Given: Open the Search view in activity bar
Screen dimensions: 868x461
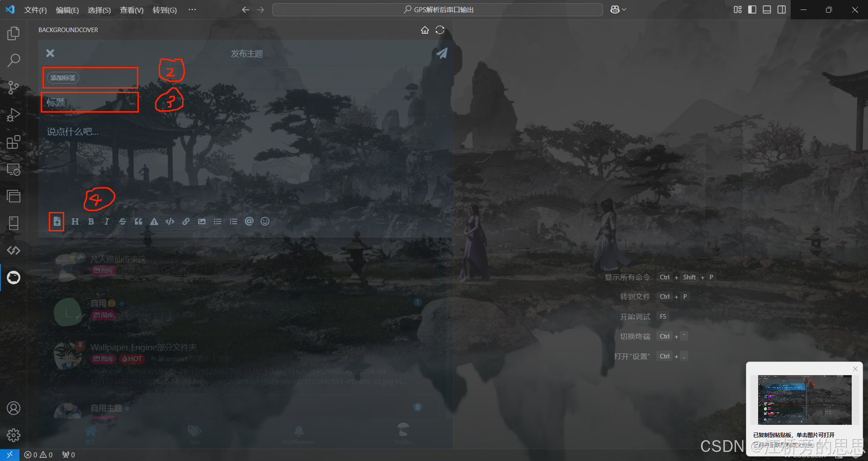Looking at the screenshot, I should pyautogui.click(x=14, y=60).
